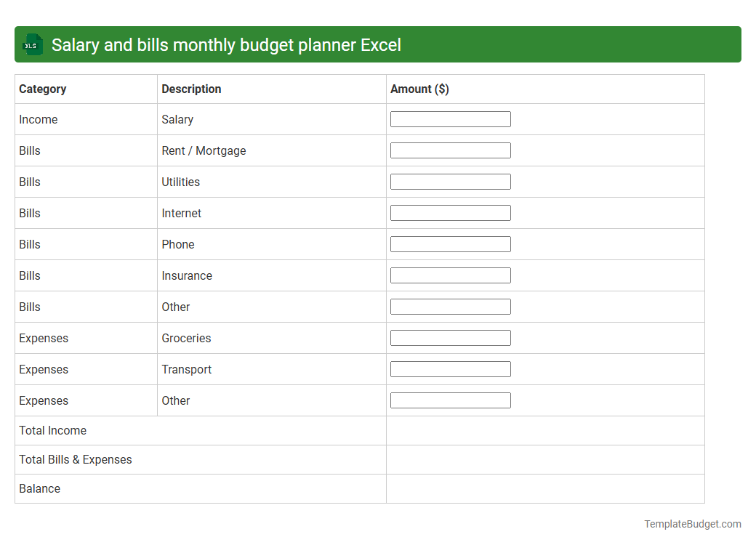The image size is (756, 545).
Task: Click the Insurance amount entry field
Action: (450, 275)
